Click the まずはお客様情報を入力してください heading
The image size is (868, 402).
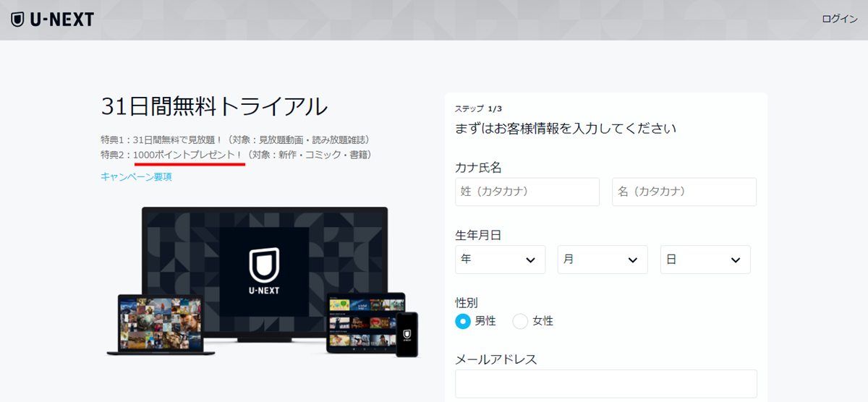(566, 129)
